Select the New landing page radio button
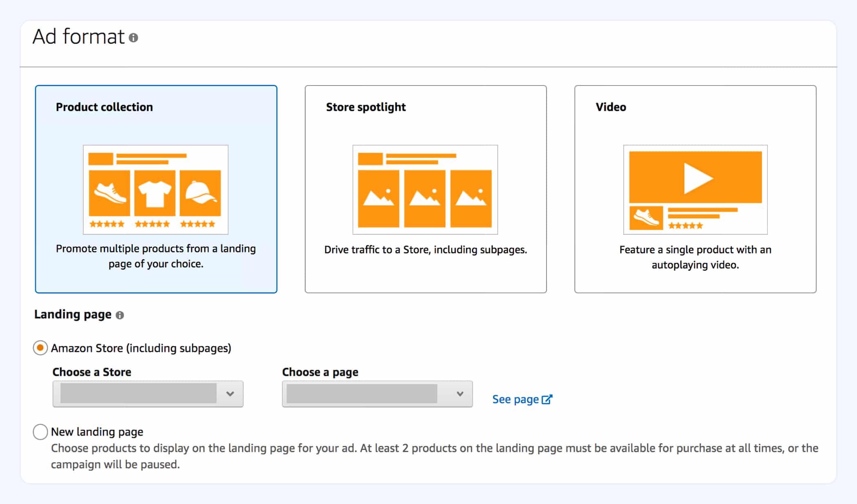This screenshot has height=504, width=857. point(40,431)
